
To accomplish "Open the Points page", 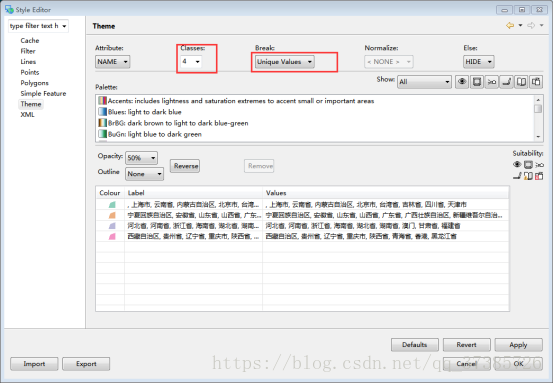I will coord(30,72).
